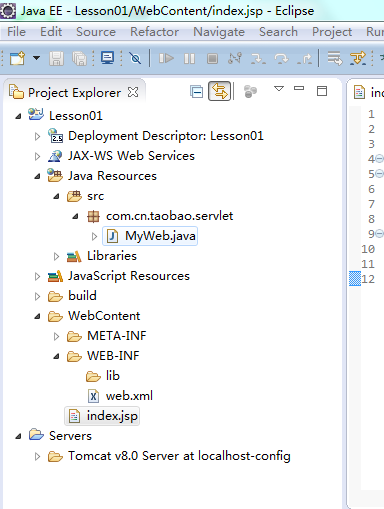The width and height of the screenshot is (384, 509).
Task: Click the Suspend debug icon
Action: pyautogui.click(x=189, y=59)
